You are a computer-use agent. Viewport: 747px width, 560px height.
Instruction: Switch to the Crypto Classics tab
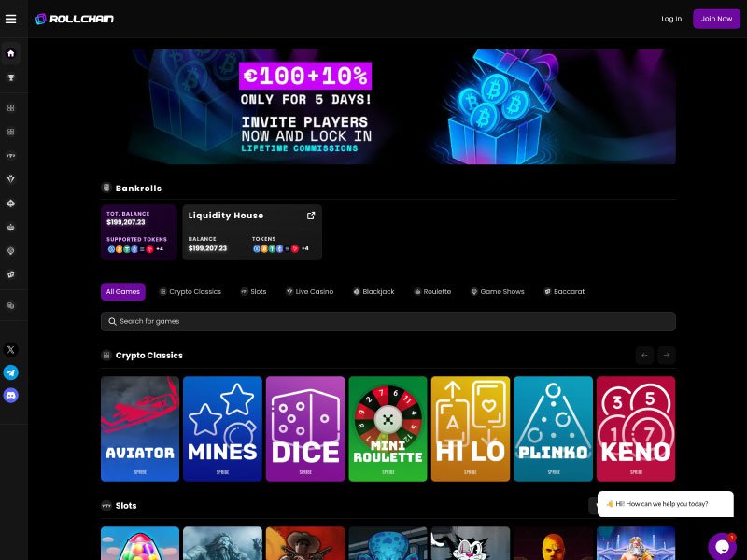coord(190,292)
